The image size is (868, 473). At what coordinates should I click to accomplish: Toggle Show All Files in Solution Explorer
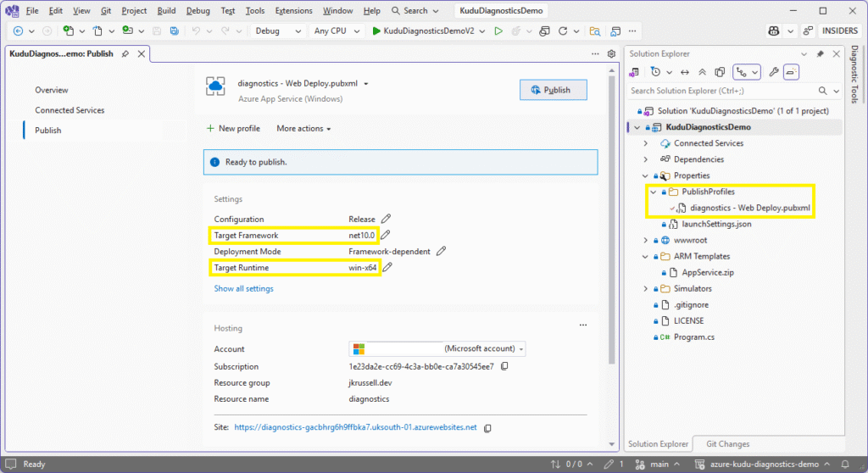click(720, 72)
